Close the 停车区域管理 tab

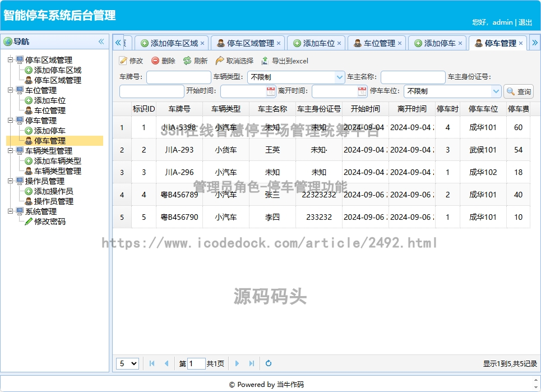point(279,43)
